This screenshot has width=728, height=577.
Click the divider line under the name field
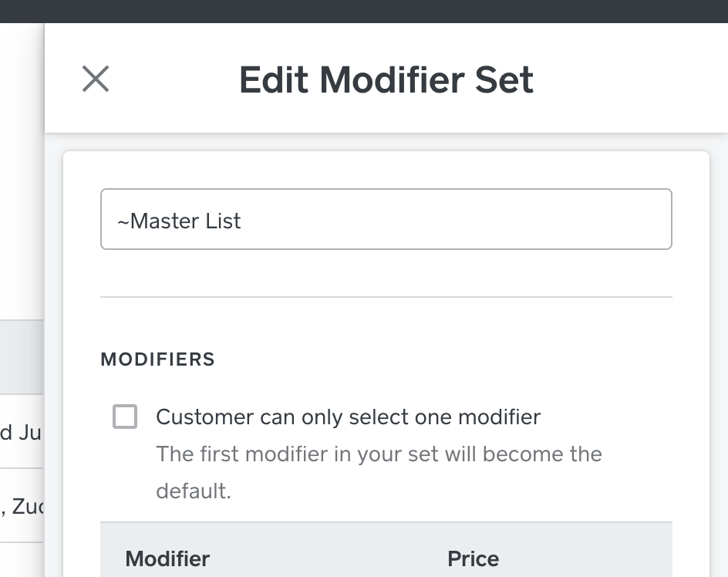pos(386,297)
